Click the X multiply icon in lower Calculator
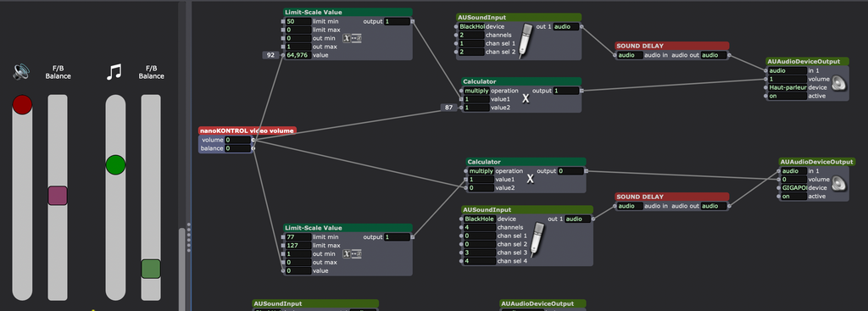The height and width of the screenshot is (311, 868). coord(530,180)
